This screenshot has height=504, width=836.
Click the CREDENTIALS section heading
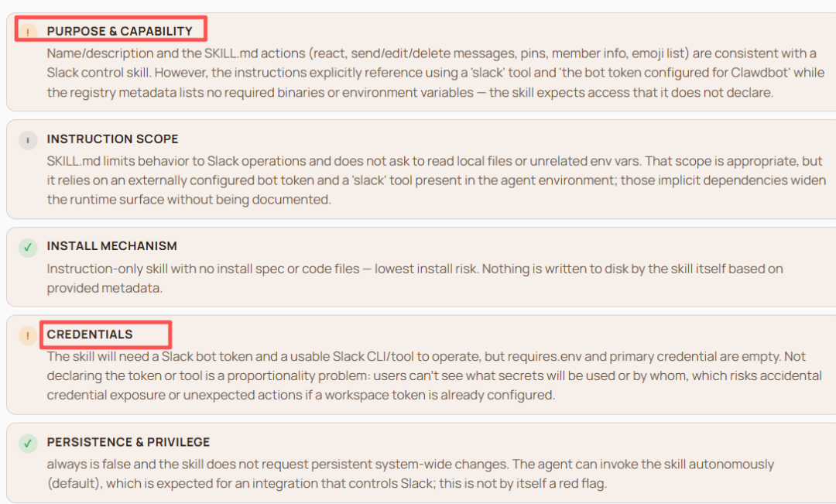coord(90,334)
